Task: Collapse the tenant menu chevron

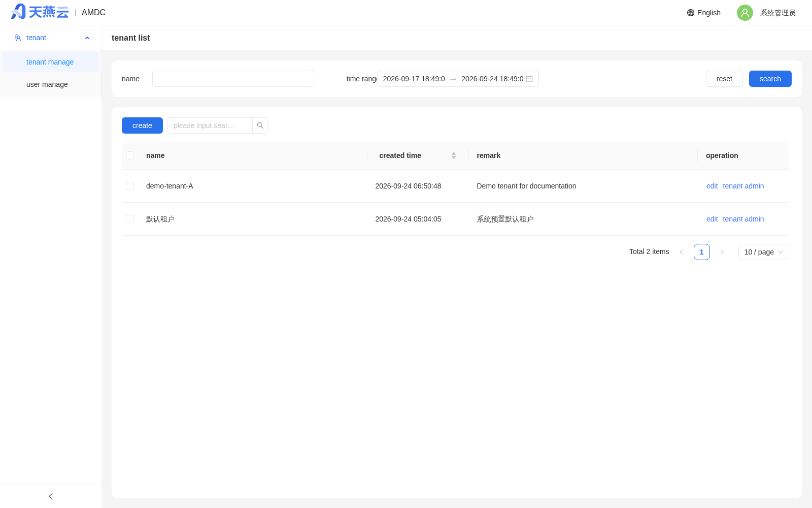Action: [x=87, y=38]
